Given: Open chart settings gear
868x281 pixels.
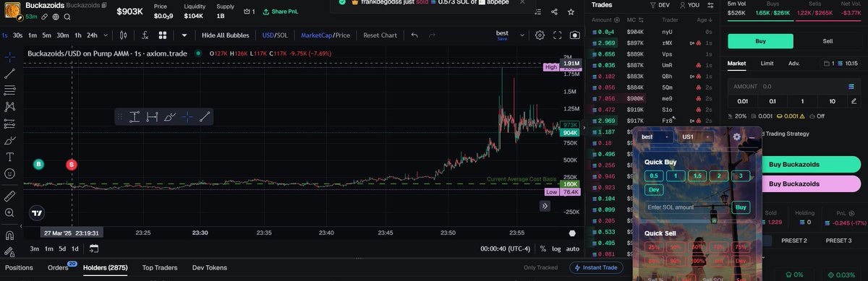Looking at the screenshot, I should click(x=540, y=35).
